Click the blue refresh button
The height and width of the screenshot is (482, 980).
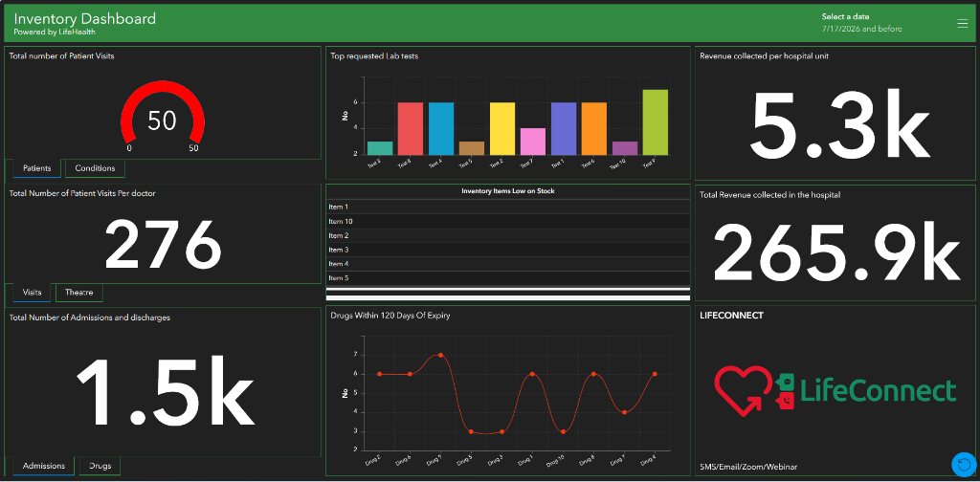[x=963, y=465]
